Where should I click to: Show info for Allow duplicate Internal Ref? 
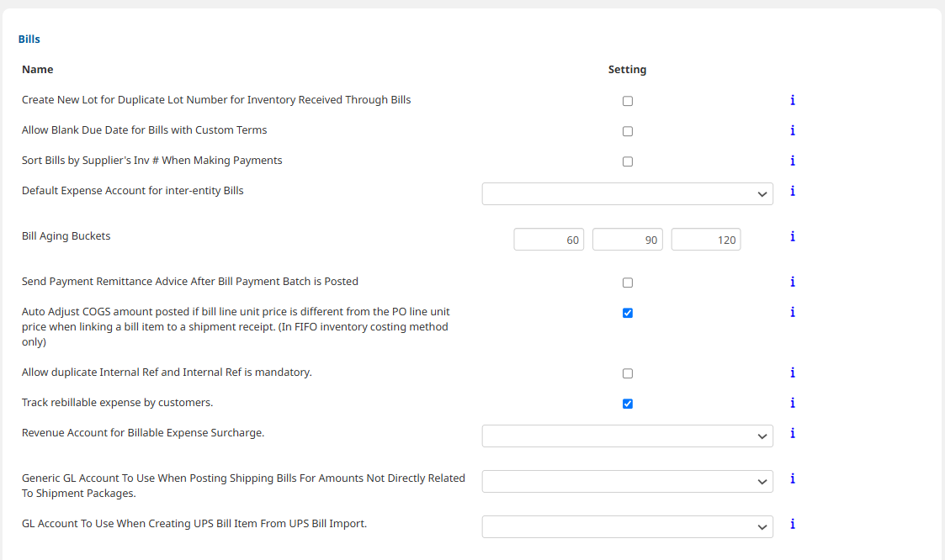pyautogui.click(x=793, y=372)
